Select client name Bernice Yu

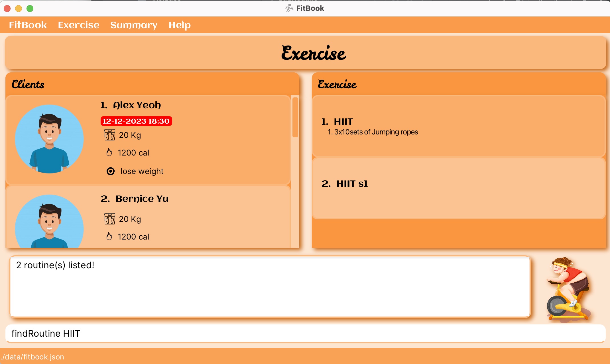pos(142,199)
